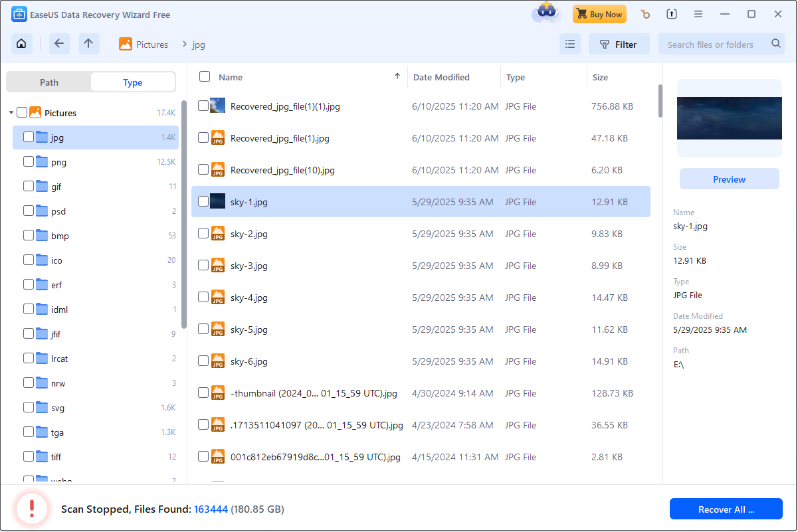Click the jpg folder icon in tree
798x532 pixels.
42,137
